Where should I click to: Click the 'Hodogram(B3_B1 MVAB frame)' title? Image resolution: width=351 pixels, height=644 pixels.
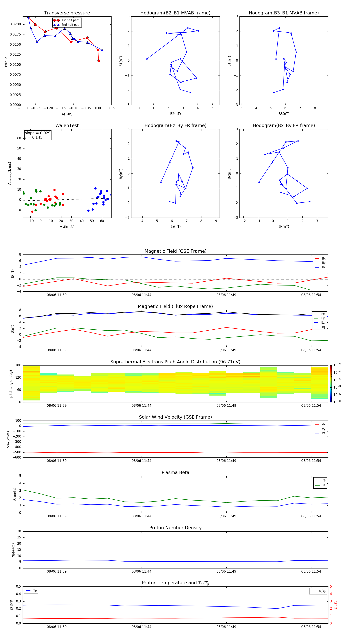(284, 13)
